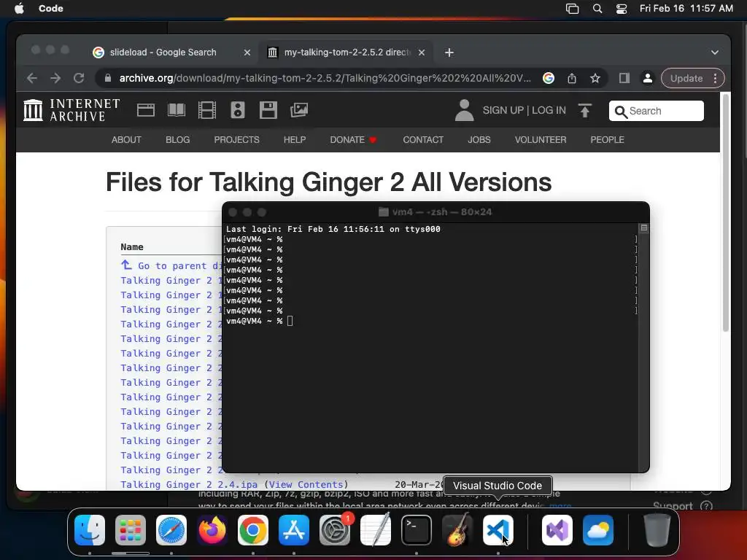Open Chrome three-dot menu
The height and width of the screenshot is (560, 747).
pos(715,78)
